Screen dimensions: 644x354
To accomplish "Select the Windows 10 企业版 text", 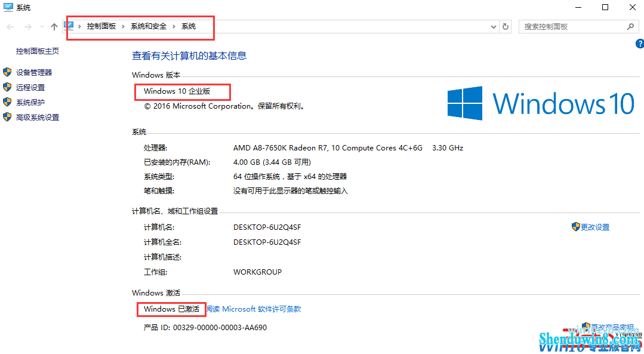I will [177, 91].
